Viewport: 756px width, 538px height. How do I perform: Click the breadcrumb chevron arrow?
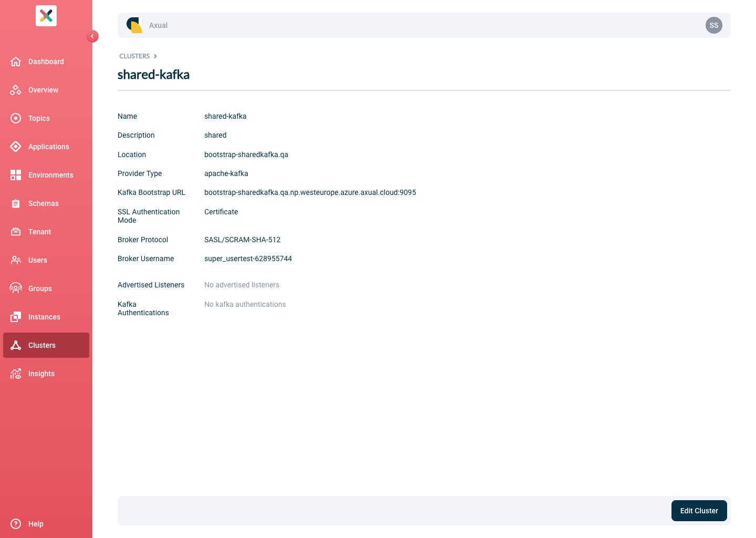tap(155, 56)
